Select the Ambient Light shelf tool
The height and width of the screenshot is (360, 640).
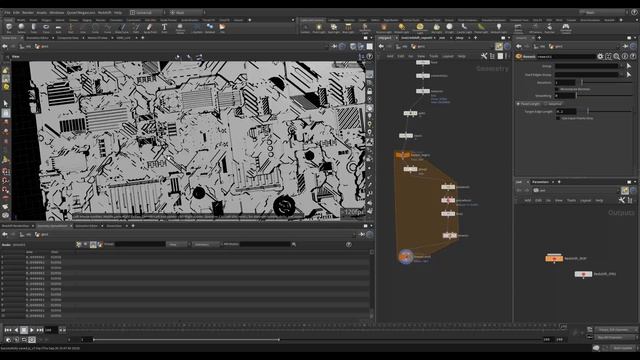(498, 28)
